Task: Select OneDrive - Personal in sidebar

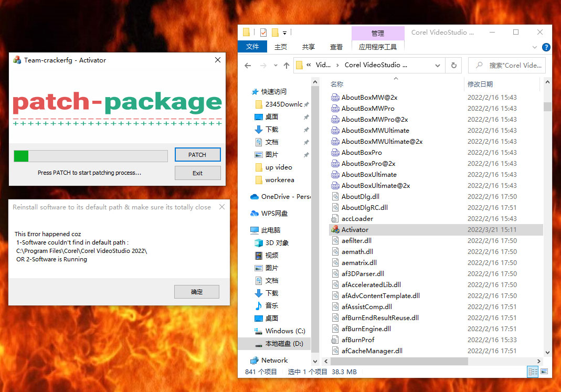Action: pyautogui.click(x=280, y=197)
